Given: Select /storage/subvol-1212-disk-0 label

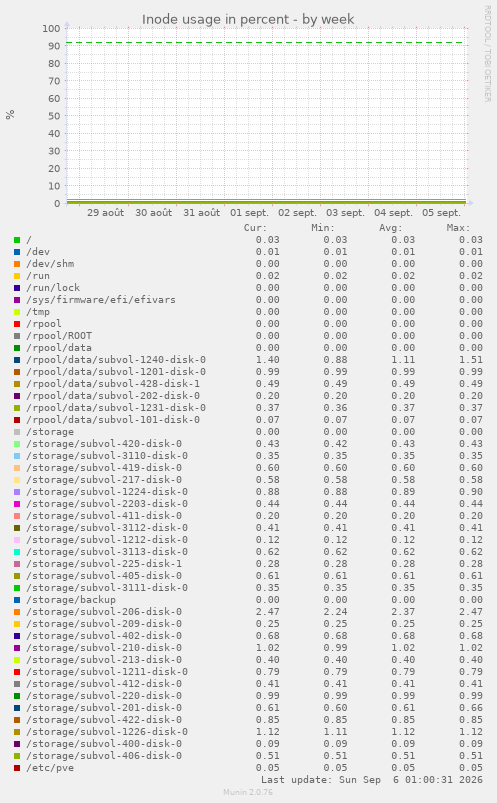Looking at the screenshot, I should (107, 540).
